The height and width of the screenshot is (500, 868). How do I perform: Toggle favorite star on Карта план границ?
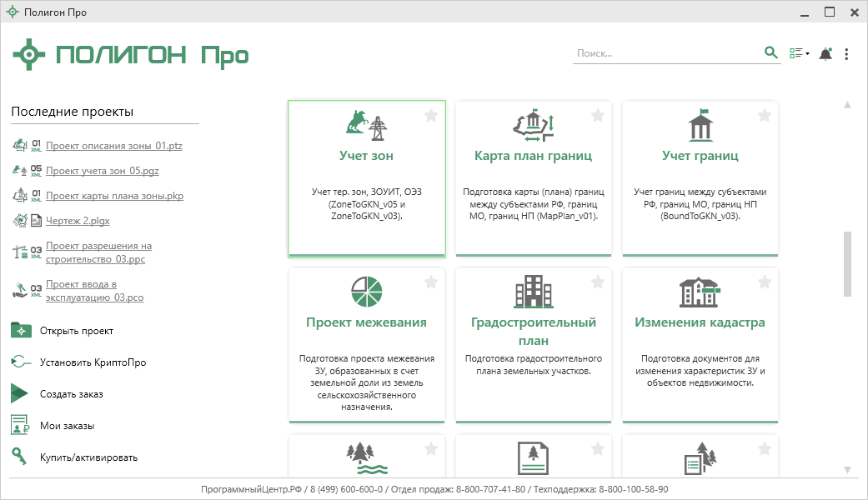[598, 116]
